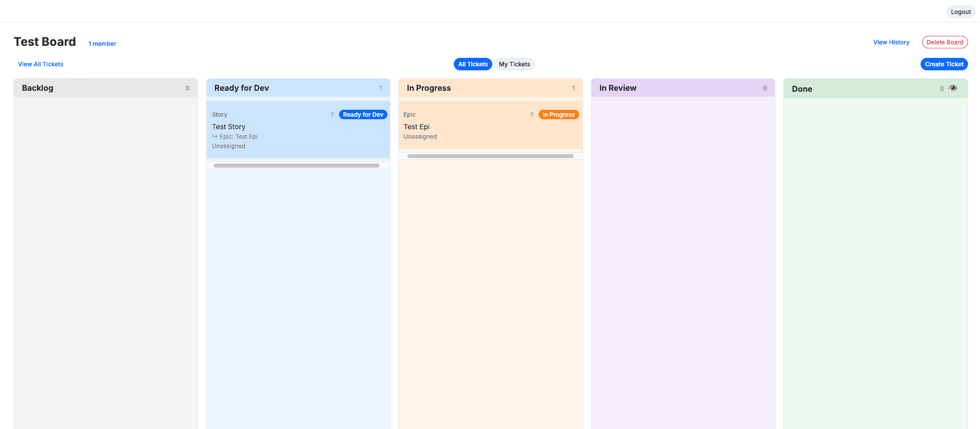Viewport: 980px width, 429px height.
Task: Click Unassigned on Test Story card
Action: point(229,146)
